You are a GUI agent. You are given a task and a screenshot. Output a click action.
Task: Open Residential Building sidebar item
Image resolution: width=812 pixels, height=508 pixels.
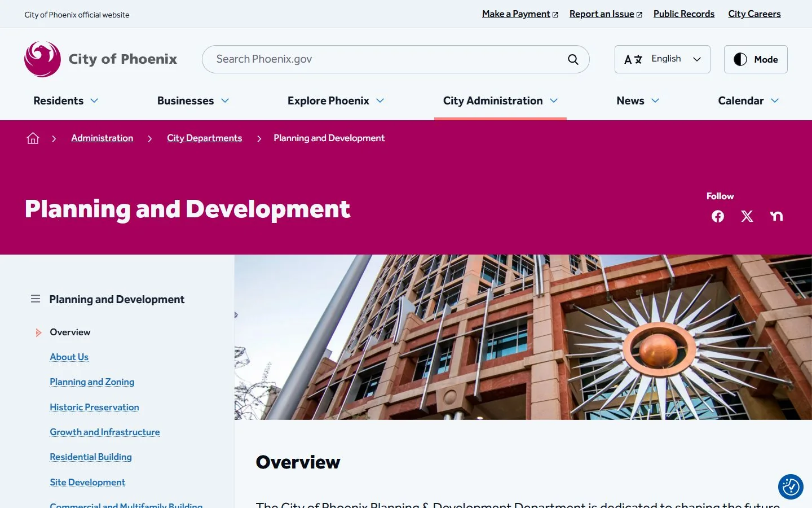pyautogui.click(x=91, y=457)
